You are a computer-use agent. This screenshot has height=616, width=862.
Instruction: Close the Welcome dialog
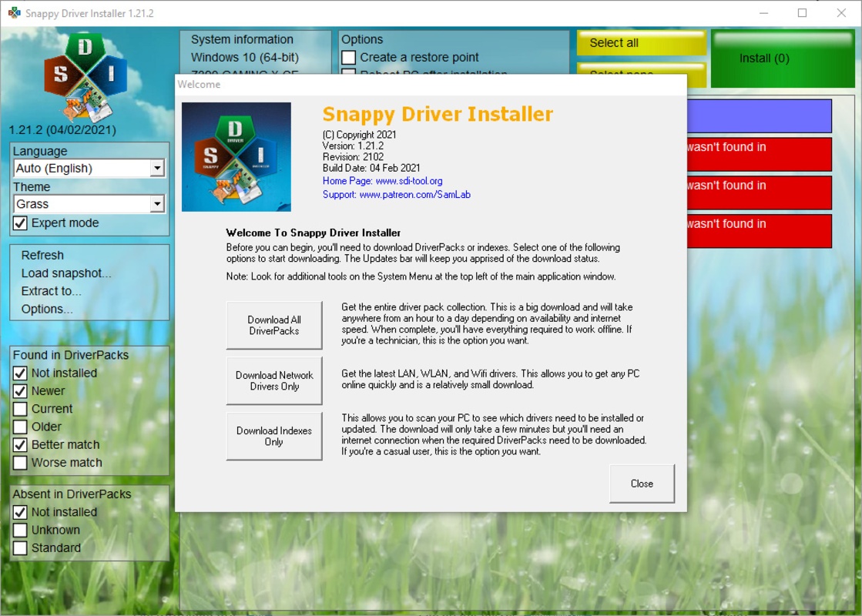point(641,484)
